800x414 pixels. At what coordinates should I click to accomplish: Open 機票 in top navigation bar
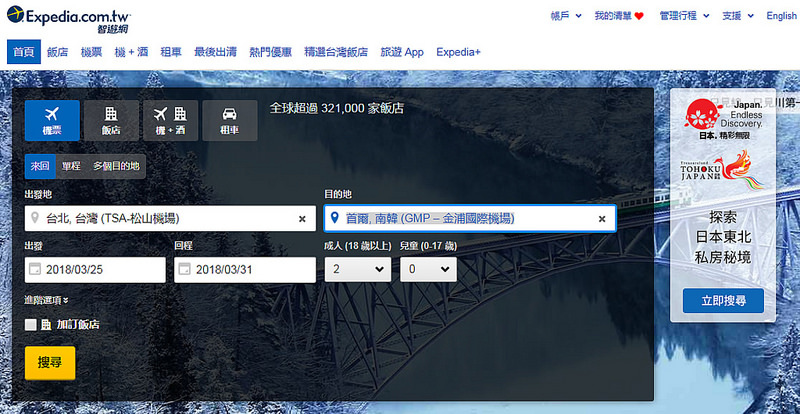[91, 52]
